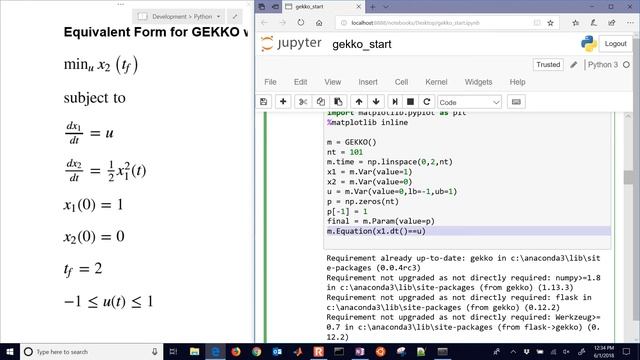Image resolution: width=640 pixels, height=360 pixels.
Task: Open the Action Center notifications icon
Action: click(627, 351)
